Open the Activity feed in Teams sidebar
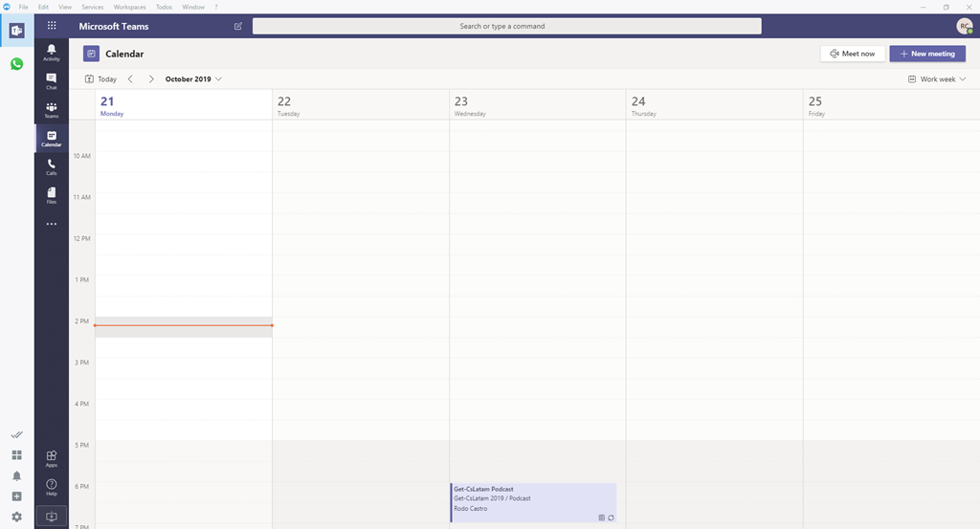 [x=51, y=52]
